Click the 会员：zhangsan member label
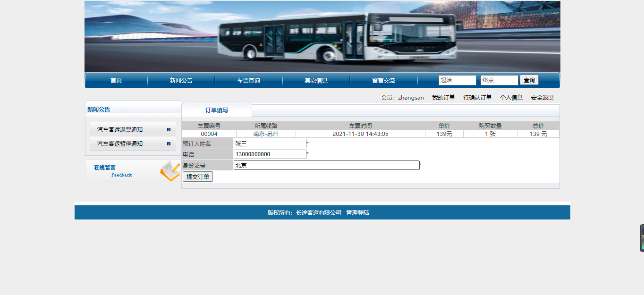The width and height of the screenshot is (644, 295). click(403, 98)
